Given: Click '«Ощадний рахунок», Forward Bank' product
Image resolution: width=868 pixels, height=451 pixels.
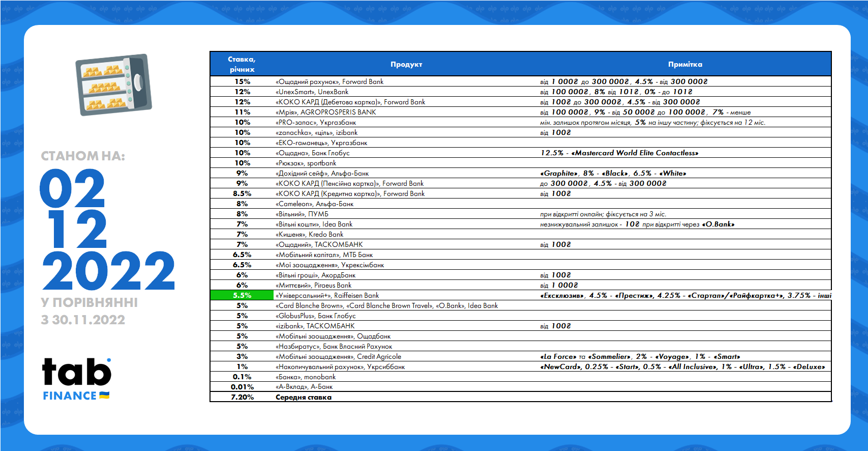Looking at the screenshot, I should (x=330, y=81).
